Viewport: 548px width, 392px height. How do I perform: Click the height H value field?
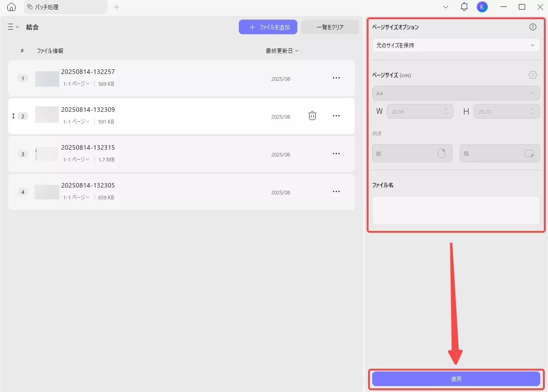(506, 111)
